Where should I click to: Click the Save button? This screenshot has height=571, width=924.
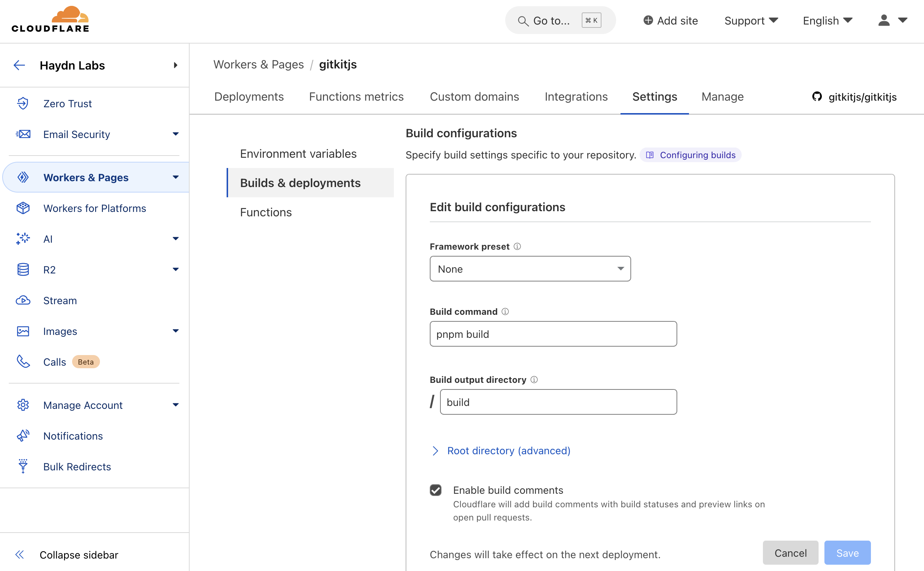click(x=847, y=553)
